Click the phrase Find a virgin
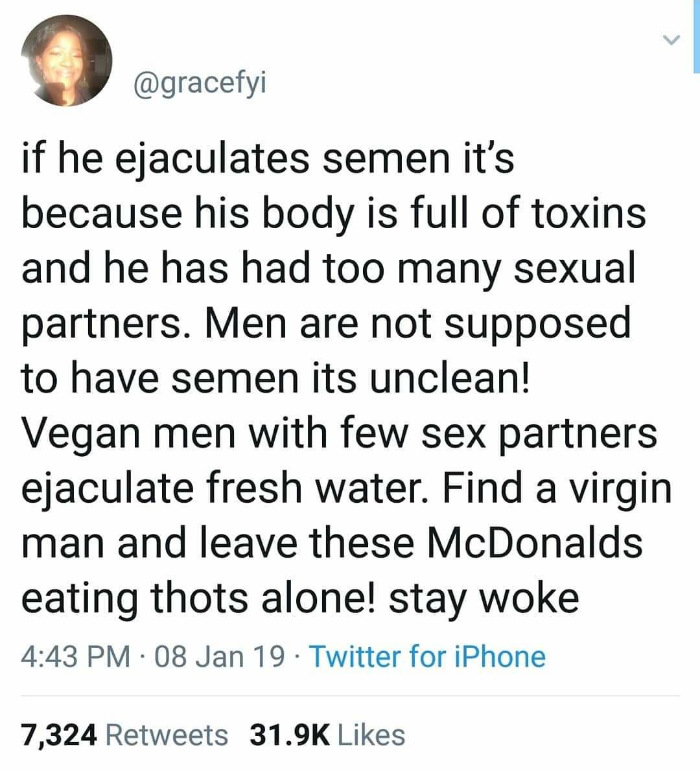This screenshot has width=700, height=771. pos(557,488)
